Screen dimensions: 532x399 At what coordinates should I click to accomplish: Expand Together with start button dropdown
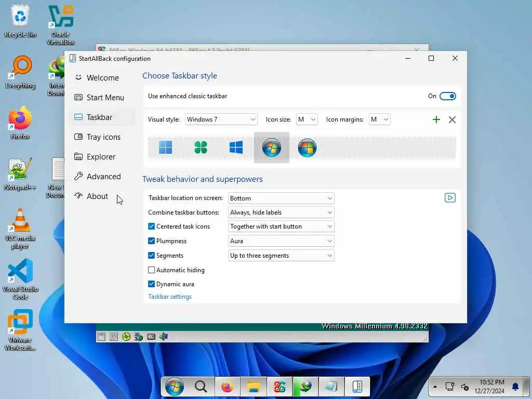(x=281, y=227)
